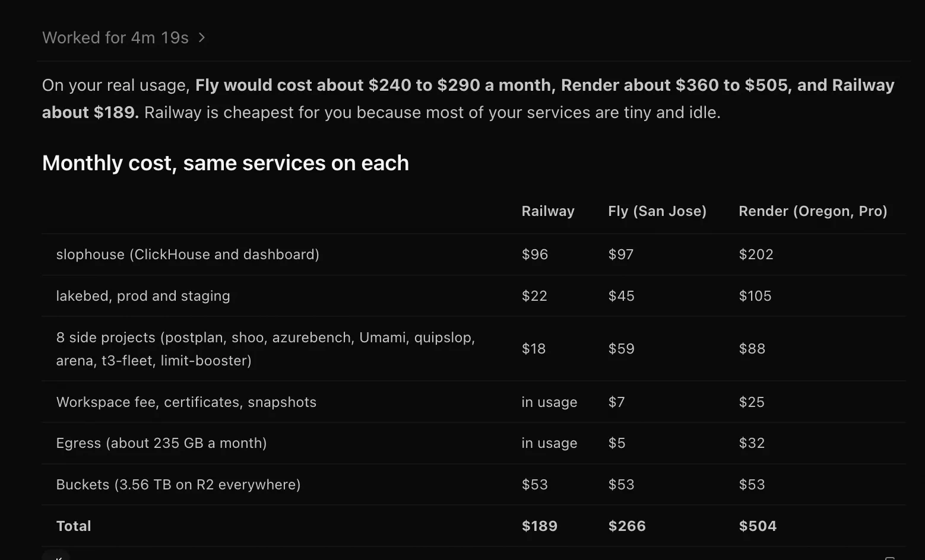925x560 pixels.
Task: Click the Total row label
Action: click(x=74, y=526)
